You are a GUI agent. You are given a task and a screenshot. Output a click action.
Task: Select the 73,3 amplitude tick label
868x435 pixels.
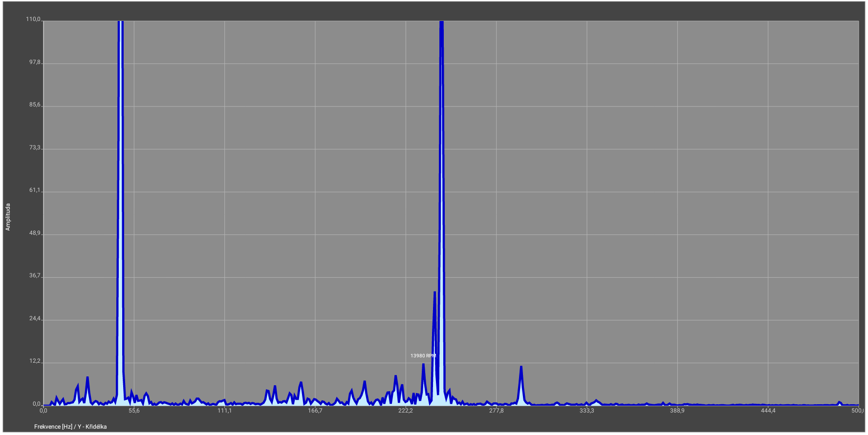pos(35,147)
